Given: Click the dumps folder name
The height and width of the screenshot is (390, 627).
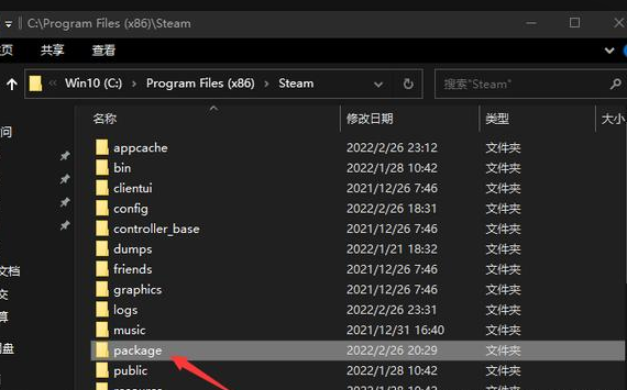Looking at the screenshot, I should click(132, 250).
